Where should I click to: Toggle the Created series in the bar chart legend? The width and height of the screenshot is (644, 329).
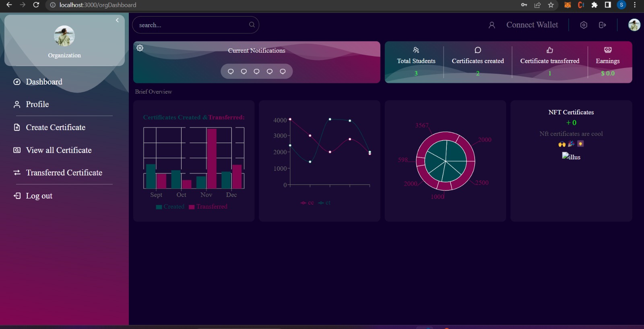(x=170, y=207)
